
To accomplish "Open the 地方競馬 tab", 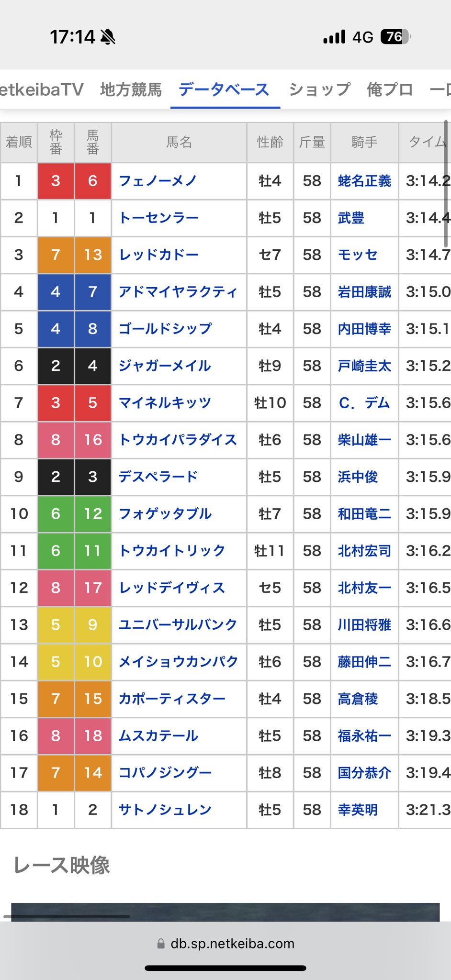I will [131, 89].
